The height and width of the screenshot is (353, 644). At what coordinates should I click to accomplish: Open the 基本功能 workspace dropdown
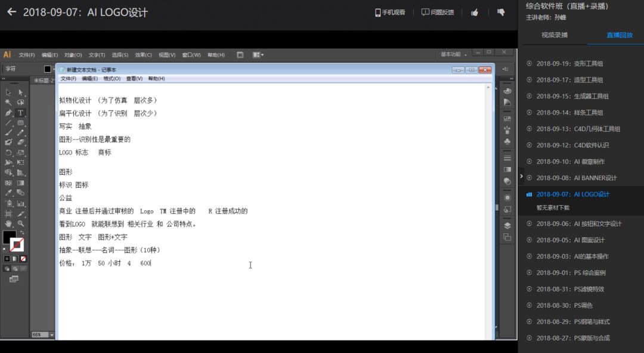[453, 54]
